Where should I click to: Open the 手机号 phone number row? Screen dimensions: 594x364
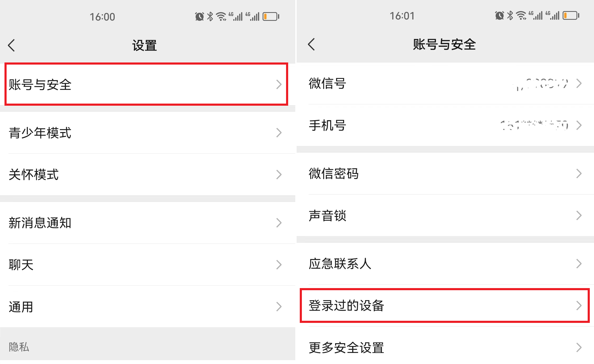coord(445,125)
